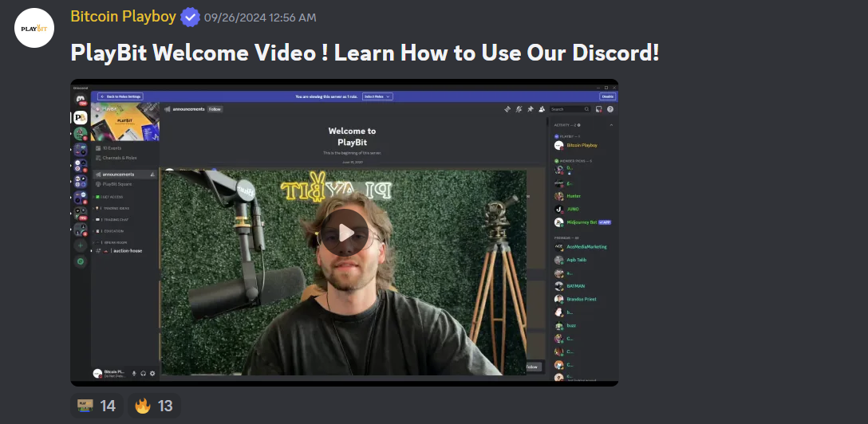Open Bitcoin Playboy's profile from username

click(x=123, y=17)
